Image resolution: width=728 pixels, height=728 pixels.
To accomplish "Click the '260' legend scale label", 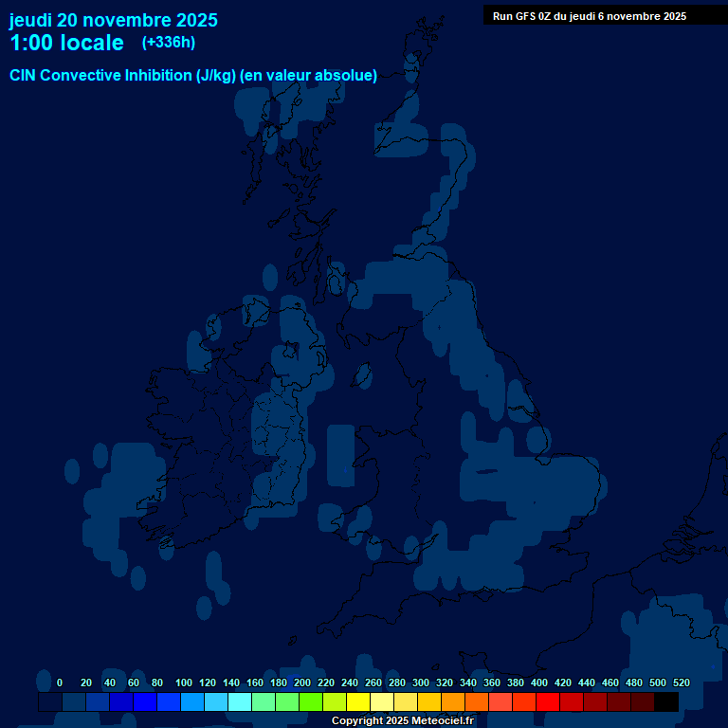I will 373,682.
